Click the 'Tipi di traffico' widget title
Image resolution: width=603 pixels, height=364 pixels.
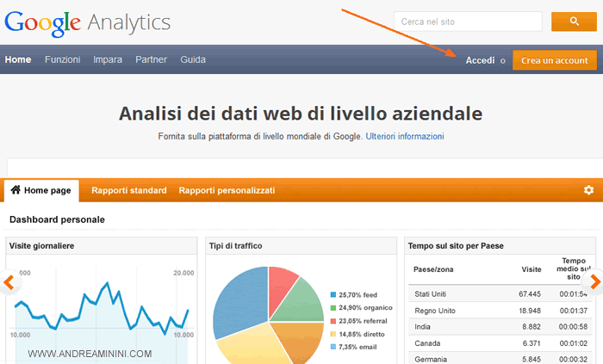[235, 246]
